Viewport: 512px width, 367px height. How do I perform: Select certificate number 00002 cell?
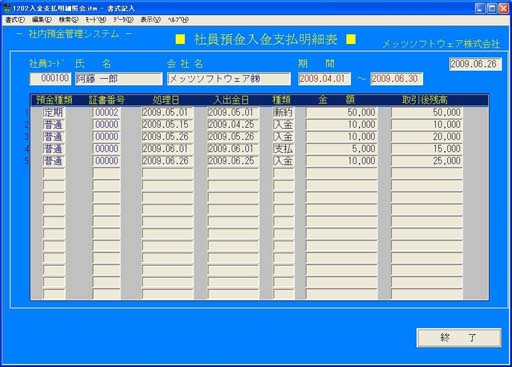[107, 112]
